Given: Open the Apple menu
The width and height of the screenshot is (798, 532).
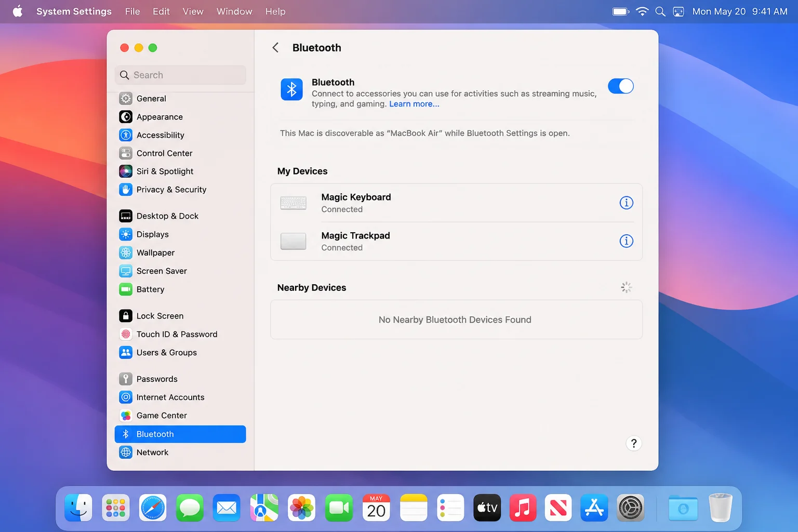Looking at the screenshot, I should pyautogui.click(x=18, y=11).
